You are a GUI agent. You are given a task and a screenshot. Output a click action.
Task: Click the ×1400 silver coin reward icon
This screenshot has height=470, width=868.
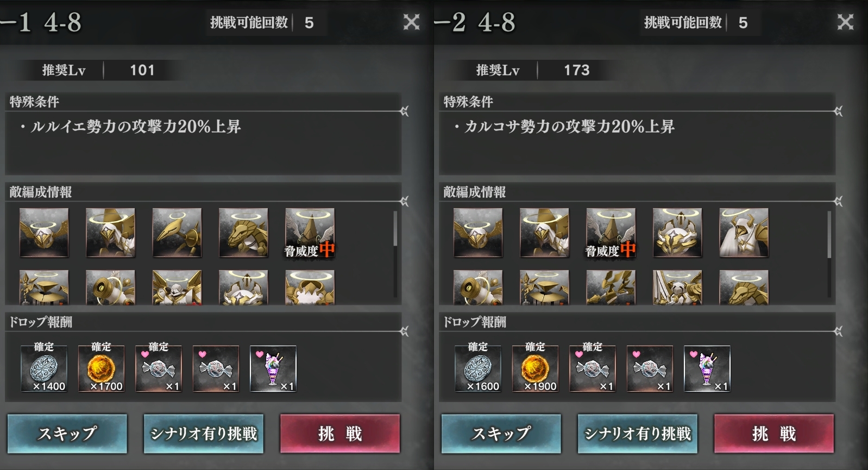click(x=44, y=368)
